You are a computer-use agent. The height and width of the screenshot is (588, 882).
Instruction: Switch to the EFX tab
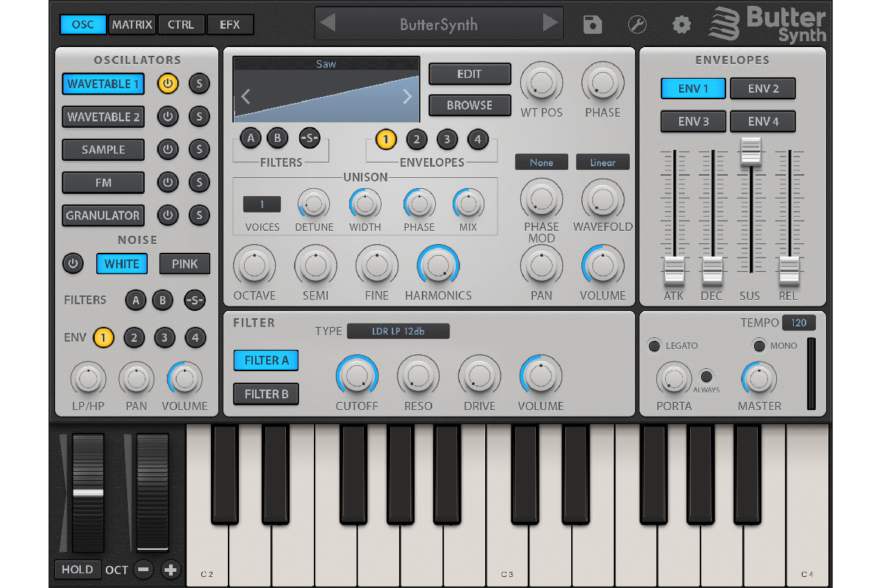click(230, 24)
